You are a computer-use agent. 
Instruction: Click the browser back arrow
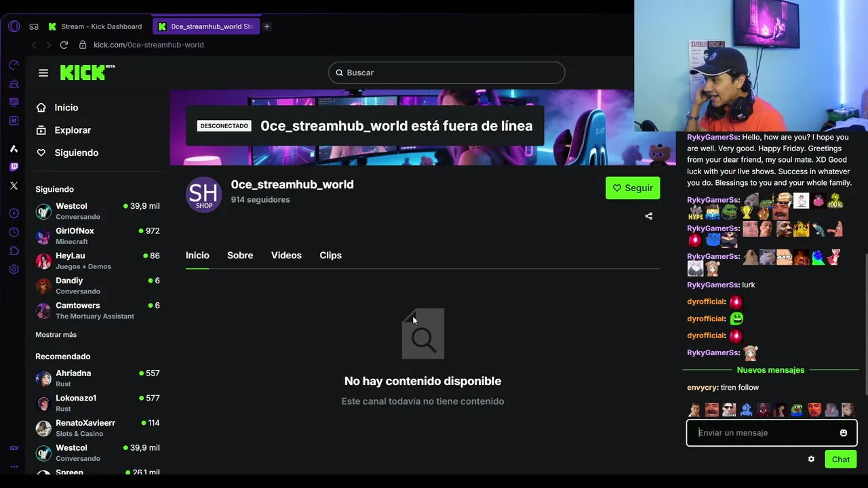(34, 45)
